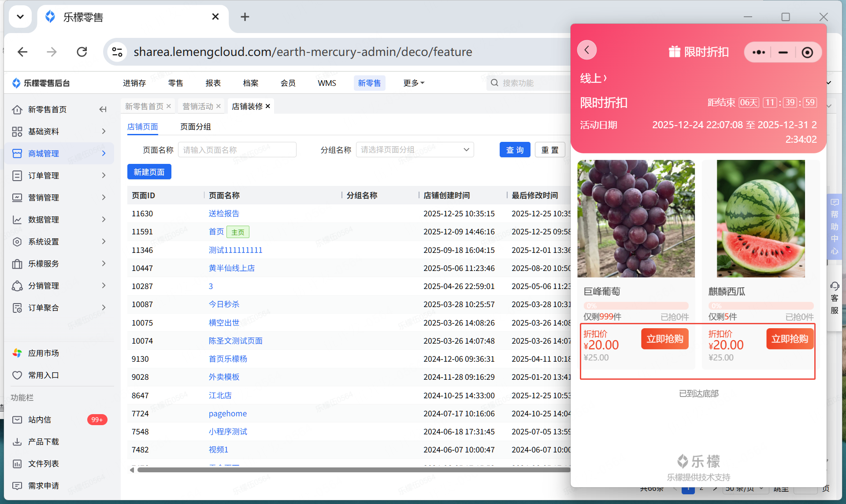Open the 报表 top menu item
The width and height of the screenshot is (846, 504).
pyautogui.click(x=213, y=83)
